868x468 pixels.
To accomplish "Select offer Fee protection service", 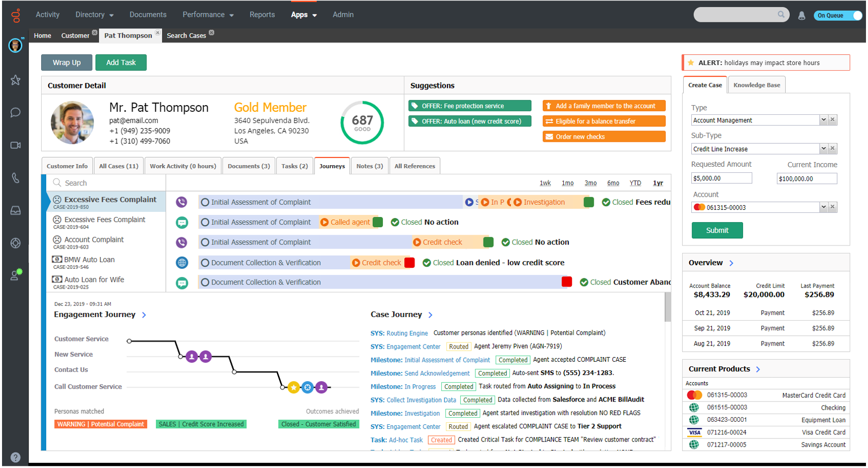I will click(470, 106).
